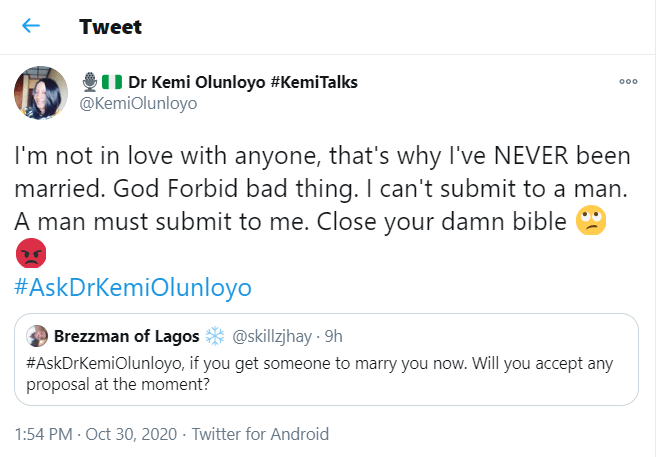
Task: Click the 9h timestamp on the quoted tweet
Action: point(333,336)
